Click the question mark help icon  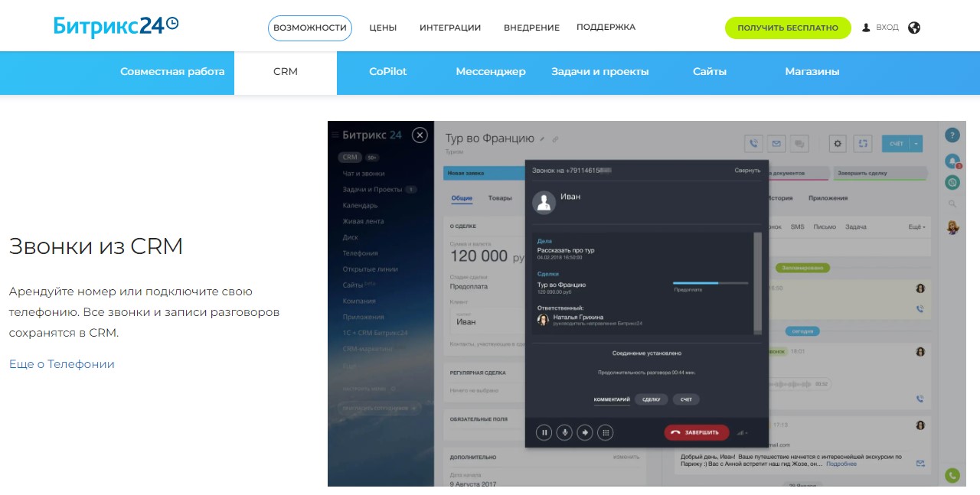coord(952,135)
